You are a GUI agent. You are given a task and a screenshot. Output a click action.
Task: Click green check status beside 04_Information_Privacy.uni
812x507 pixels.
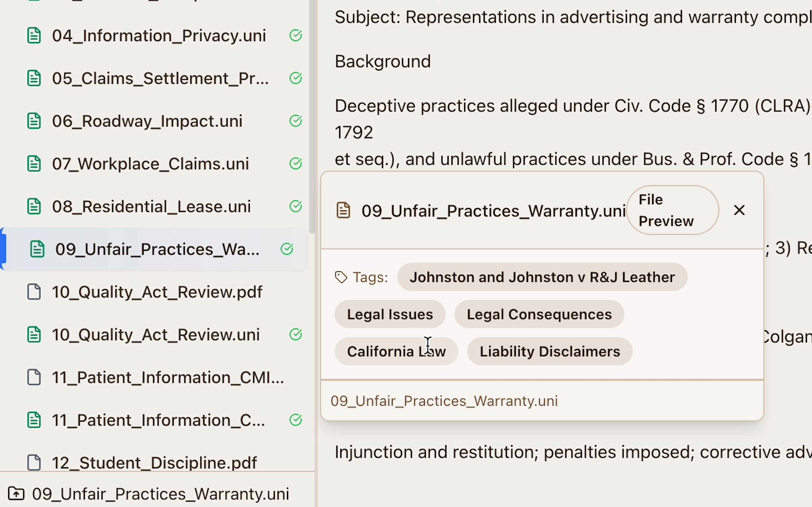[x=295, y=35]
